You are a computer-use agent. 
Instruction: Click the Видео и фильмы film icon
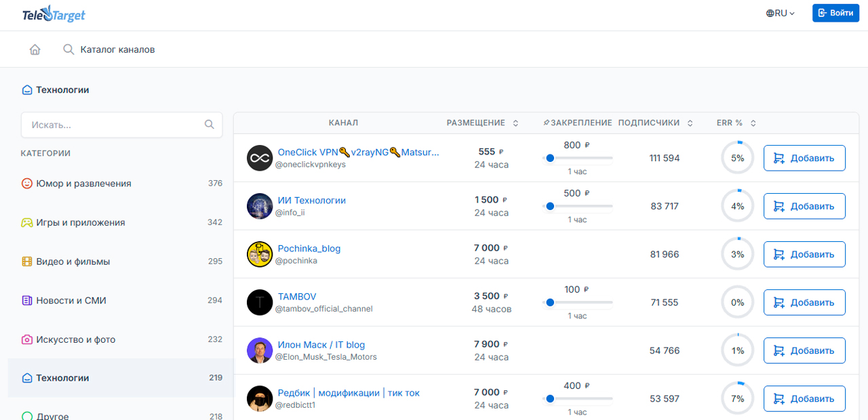[x=27, y=261]
